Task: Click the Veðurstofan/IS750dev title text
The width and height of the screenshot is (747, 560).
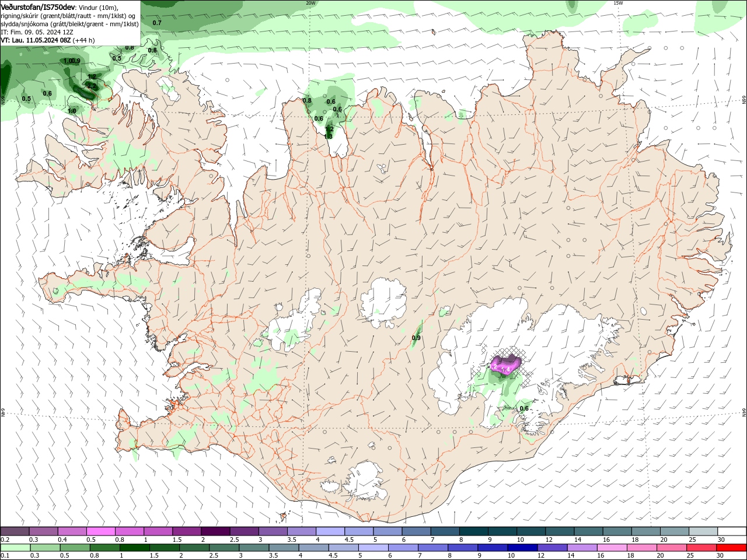Action: click(38, 6)
